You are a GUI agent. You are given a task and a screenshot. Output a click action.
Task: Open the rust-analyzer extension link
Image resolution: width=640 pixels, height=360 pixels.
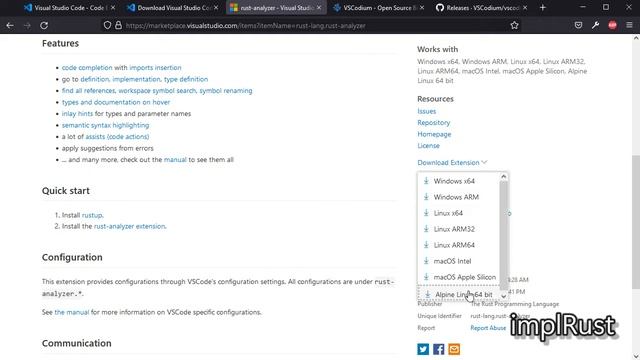(130, 226)
